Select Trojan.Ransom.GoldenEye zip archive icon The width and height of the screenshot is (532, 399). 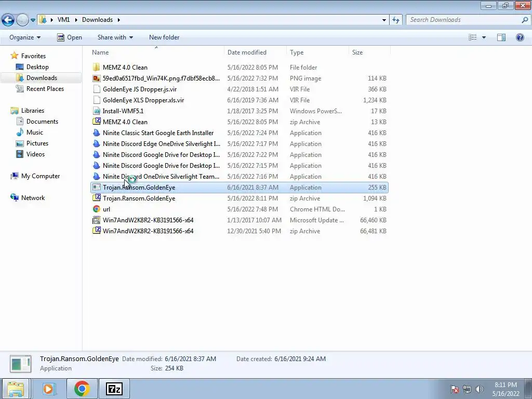point(96,198)
